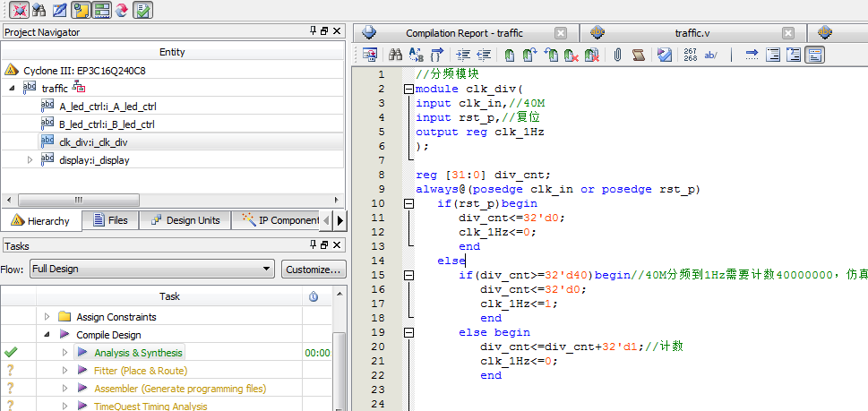
Task: Click the find matching brace icon
Action: coord(437,56)
